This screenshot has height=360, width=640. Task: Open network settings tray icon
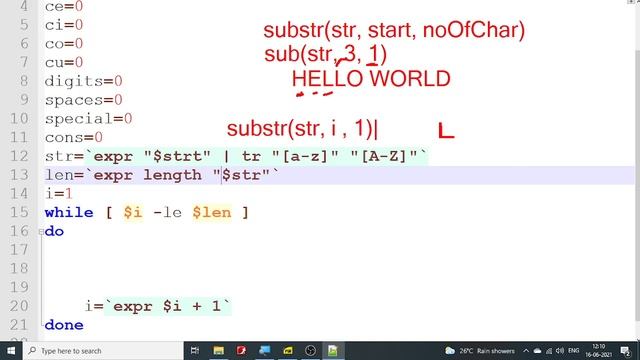pyautogui.click(x=549, y=351)
